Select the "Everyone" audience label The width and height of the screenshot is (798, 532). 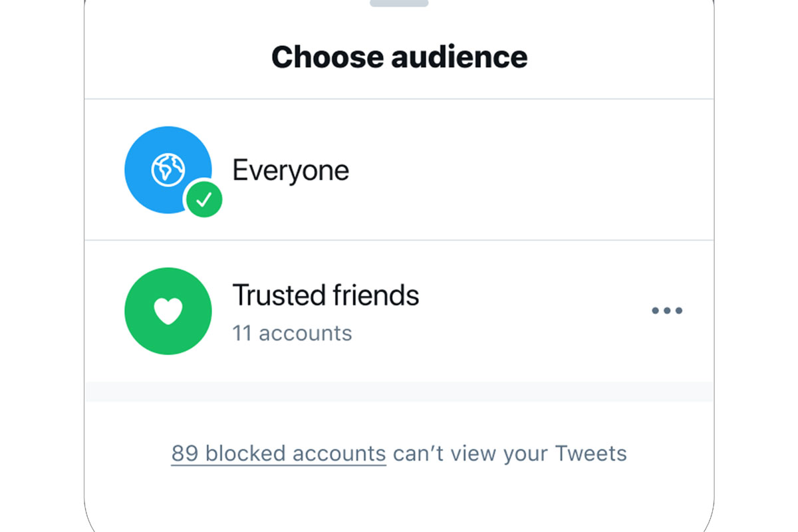point(291,171)
